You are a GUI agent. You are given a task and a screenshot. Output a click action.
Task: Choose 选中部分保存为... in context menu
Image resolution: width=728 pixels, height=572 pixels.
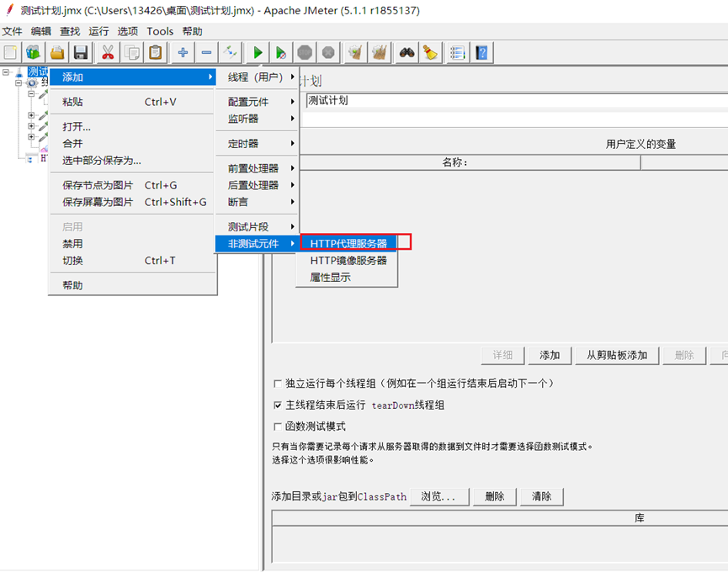click(133, 161)
